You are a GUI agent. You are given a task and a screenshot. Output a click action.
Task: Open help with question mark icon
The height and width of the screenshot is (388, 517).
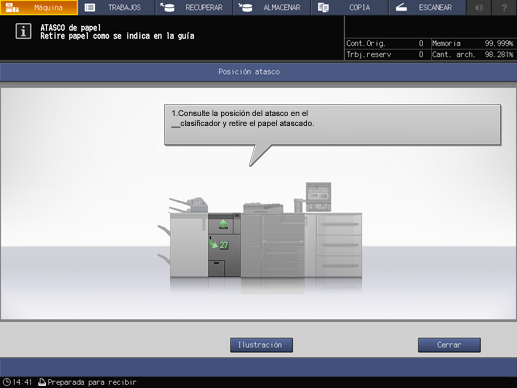[504, 7]
